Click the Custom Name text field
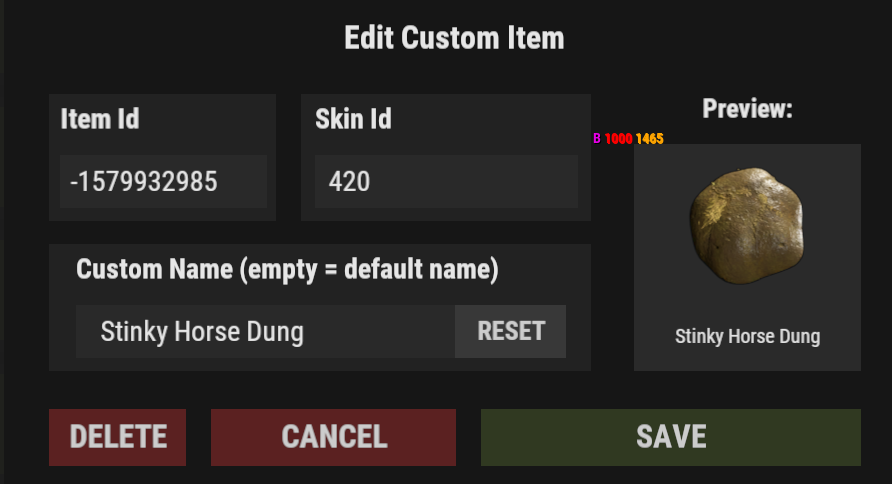This screenshot has width=892, height=484. click(x=265, y=332)
